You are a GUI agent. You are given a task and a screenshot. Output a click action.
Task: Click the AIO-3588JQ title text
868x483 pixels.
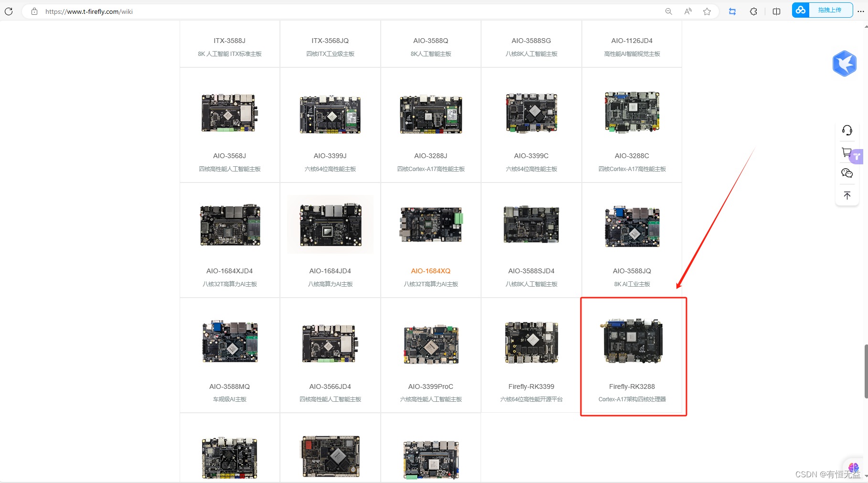point(632,271)
